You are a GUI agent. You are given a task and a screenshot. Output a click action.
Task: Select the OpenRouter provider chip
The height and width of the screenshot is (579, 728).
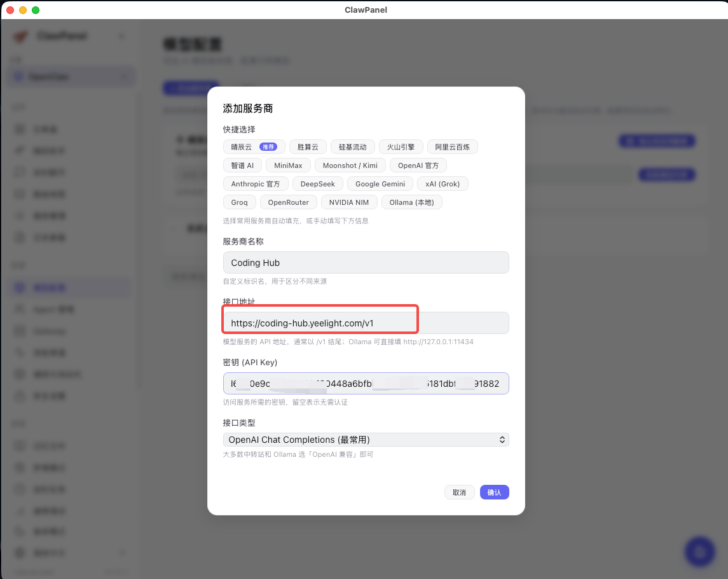tap(288, 202)
